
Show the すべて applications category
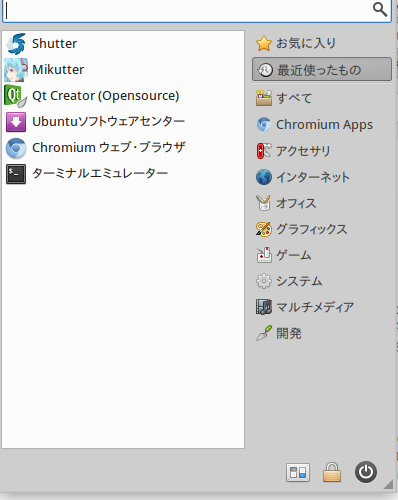[x=322, y=98]
